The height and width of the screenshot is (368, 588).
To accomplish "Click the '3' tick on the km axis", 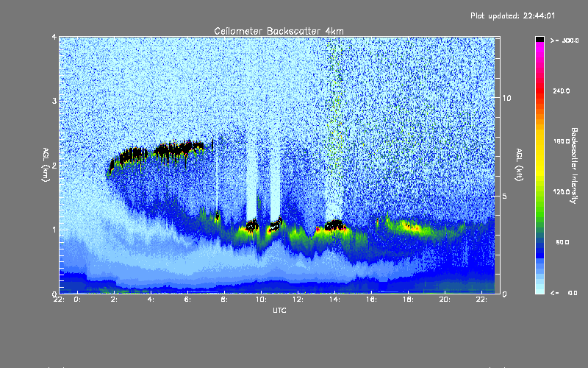I will tap(54, 101).
